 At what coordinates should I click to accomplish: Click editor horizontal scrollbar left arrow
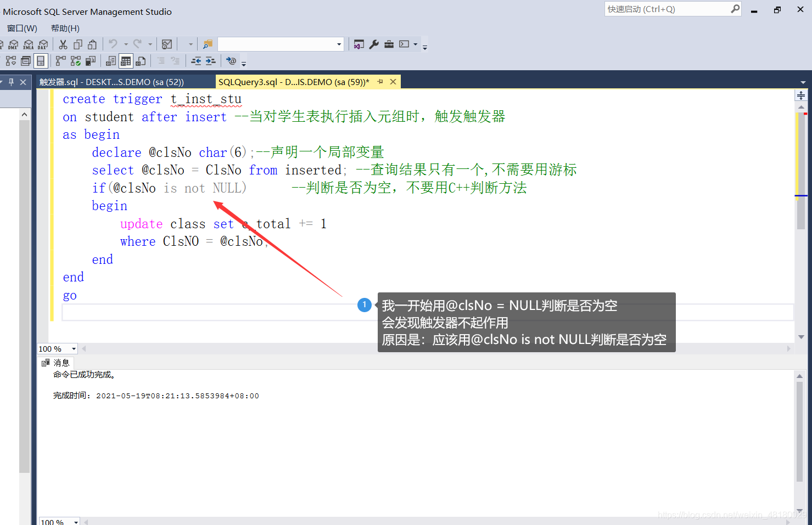[x=84, y=349]
